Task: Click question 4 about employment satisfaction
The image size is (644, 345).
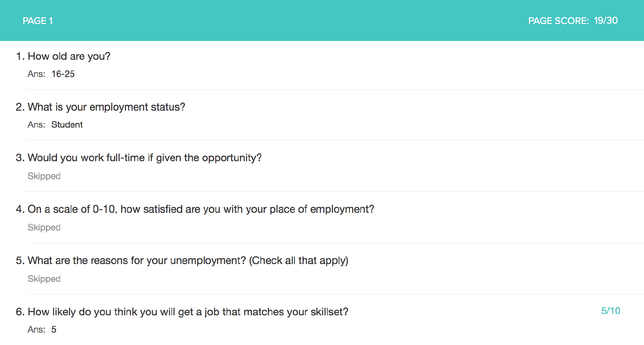Action: [201, 209]
